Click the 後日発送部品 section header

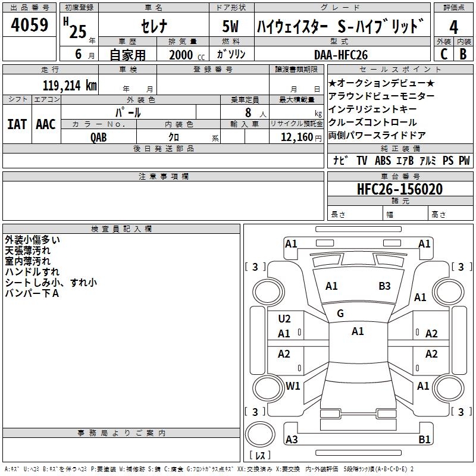163,148
